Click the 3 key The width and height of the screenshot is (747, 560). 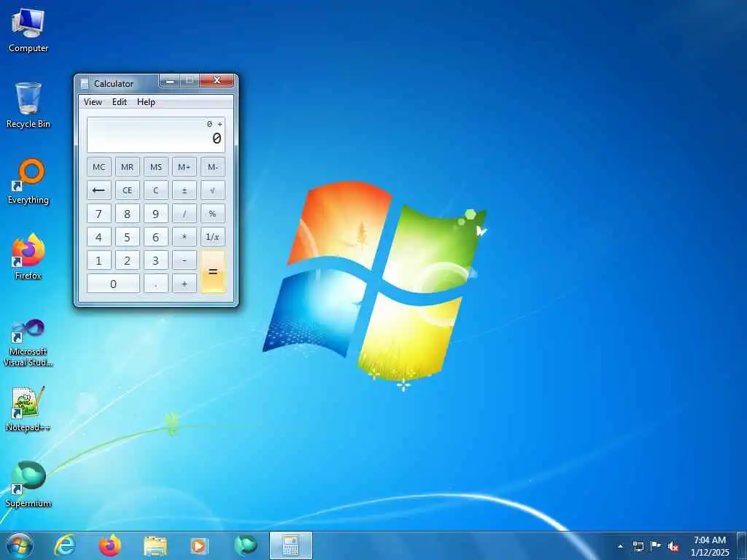click(156, 260)
